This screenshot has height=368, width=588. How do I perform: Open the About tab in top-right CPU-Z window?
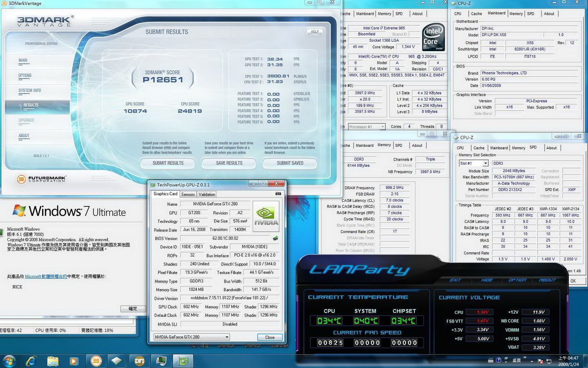tap(549, 13)
